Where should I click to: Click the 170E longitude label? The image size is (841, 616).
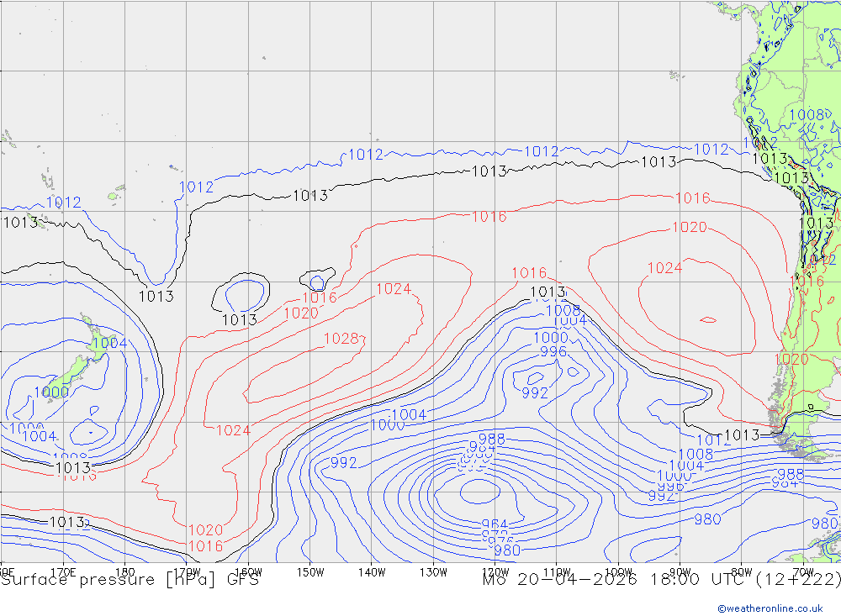[x=63, y=572]
